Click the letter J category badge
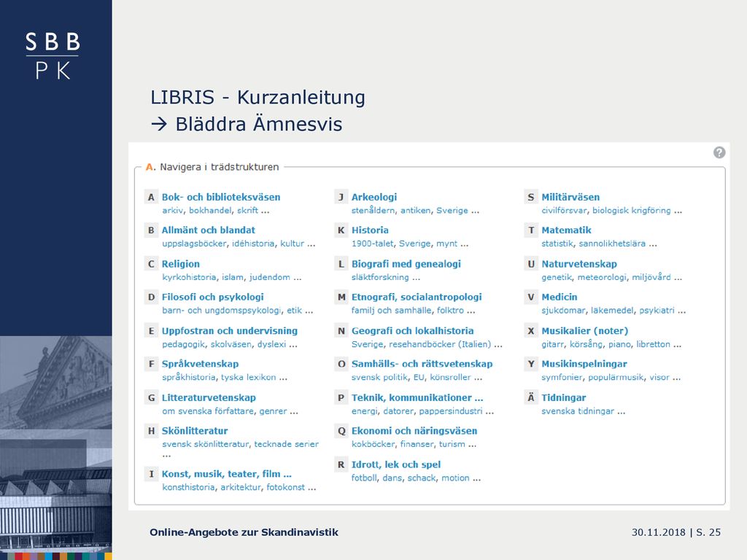This screenshot has width=747, height=560. 341,197
